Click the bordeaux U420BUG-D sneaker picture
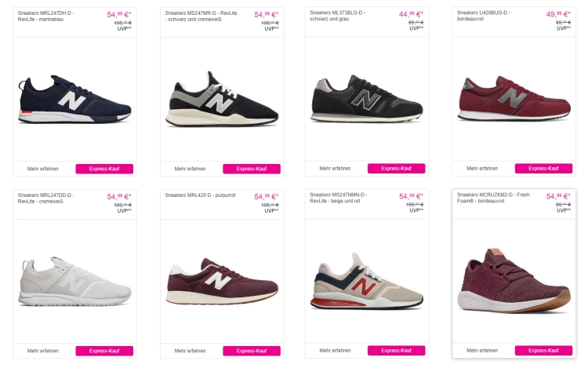The width and height of the screenshot is (588, 372). click(x=514, y=99)
